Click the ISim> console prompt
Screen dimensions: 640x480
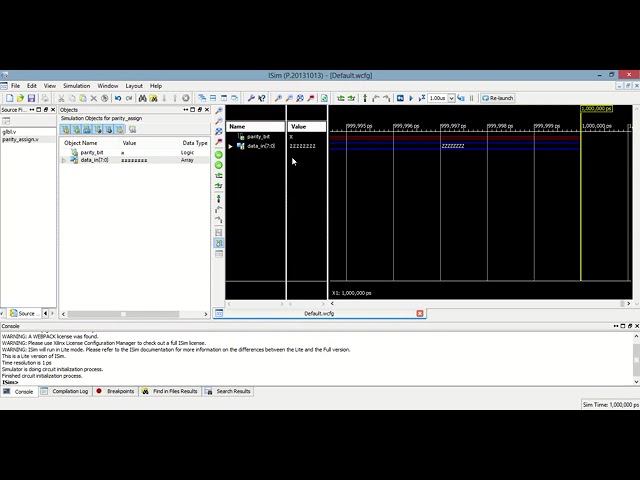[x=10, y=382]
